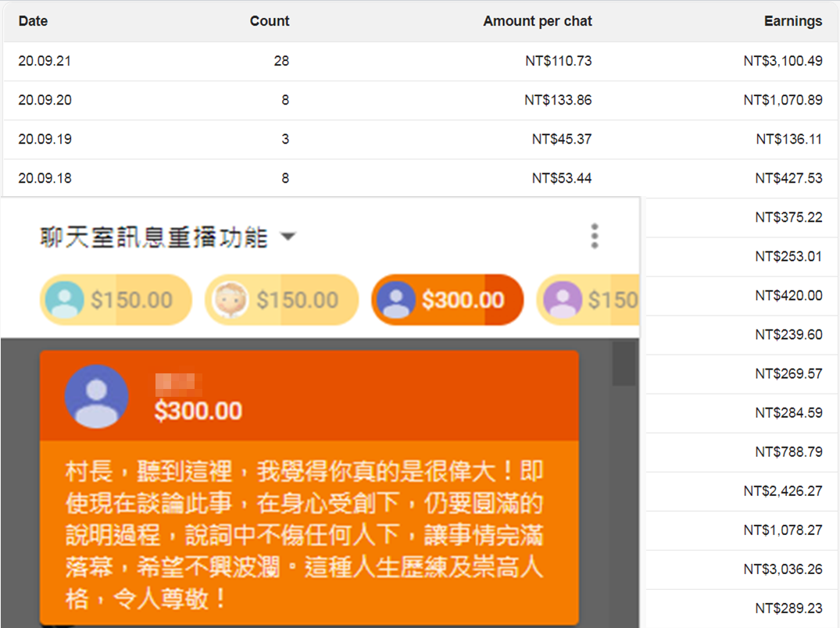The height and width of the screenshot is (628, 840).
Task: Click the earnings value NT$239.60
Action: pyautogui.click(x=788, y=334)
